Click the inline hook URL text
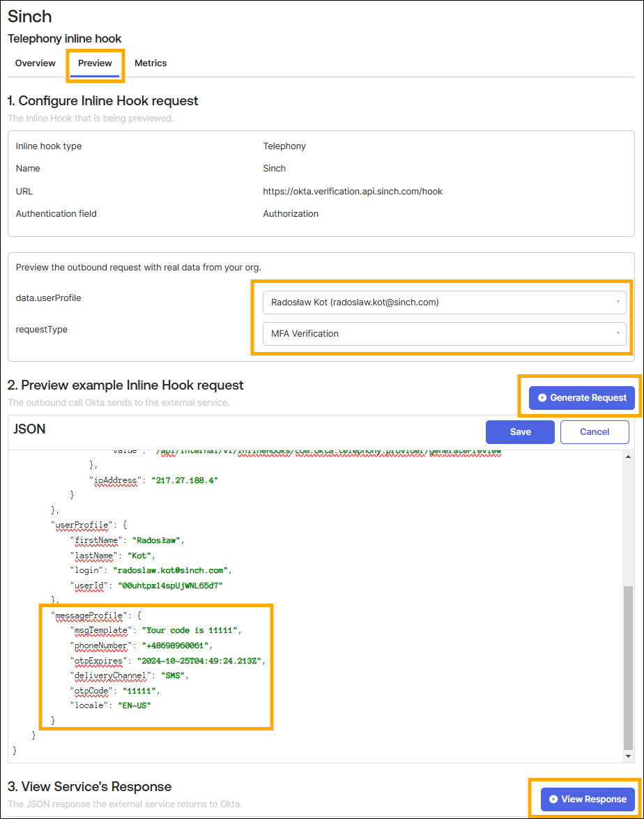This screenshot has width=644, height=819. 352,192
